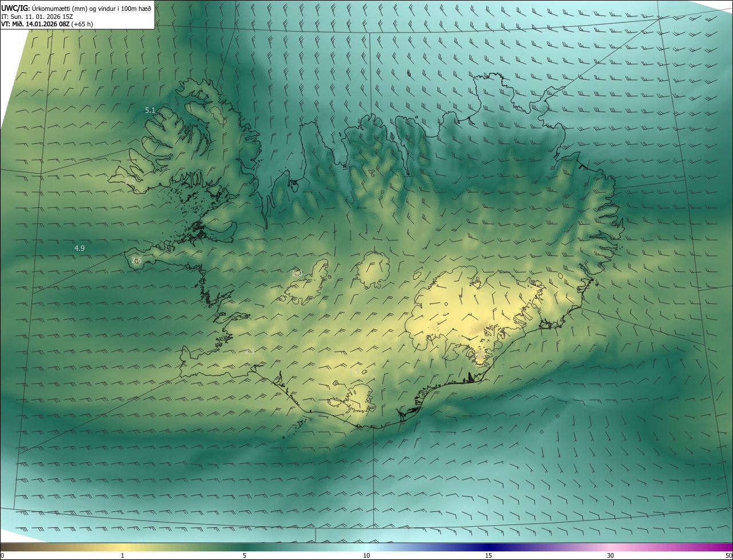733x560 pixels.
Task: Click the 2.0 label beside the western glacier
Action: (x=297, y=273)
